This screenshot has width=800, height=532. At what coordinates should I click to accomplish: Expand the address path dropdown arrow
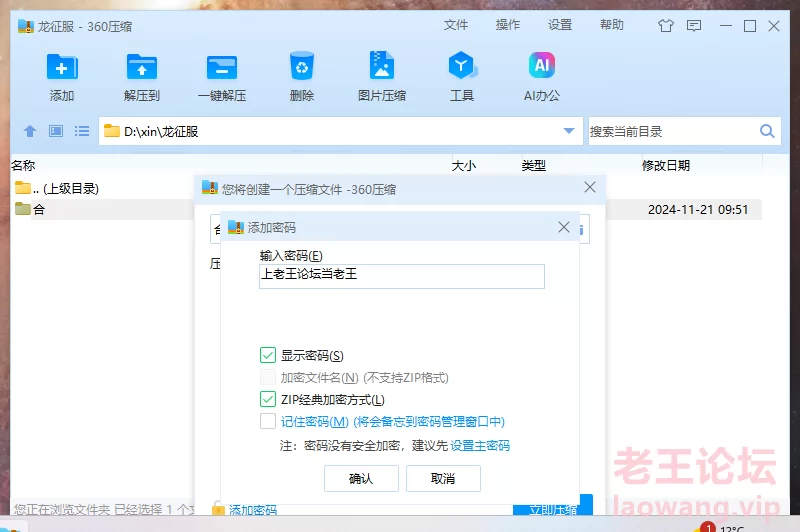coord(569,131)
